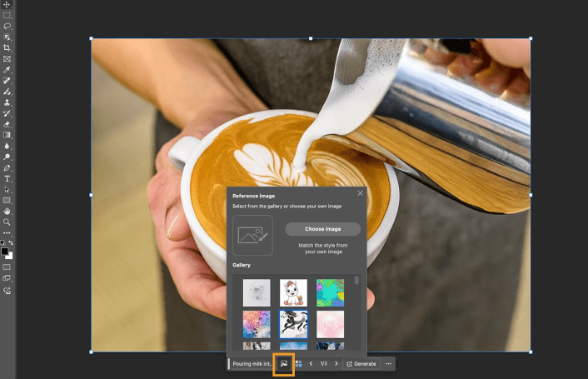The image size is (588, 379).
Task: Close the Reference Image panel
Action: (x=360, y=193)
